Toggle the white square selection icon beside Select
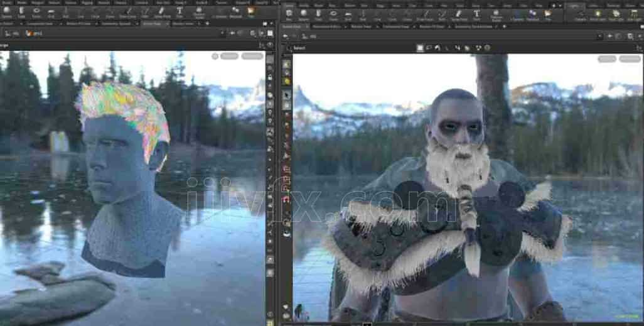Screen dimensions: 644x326 click(x=420, y=48)
